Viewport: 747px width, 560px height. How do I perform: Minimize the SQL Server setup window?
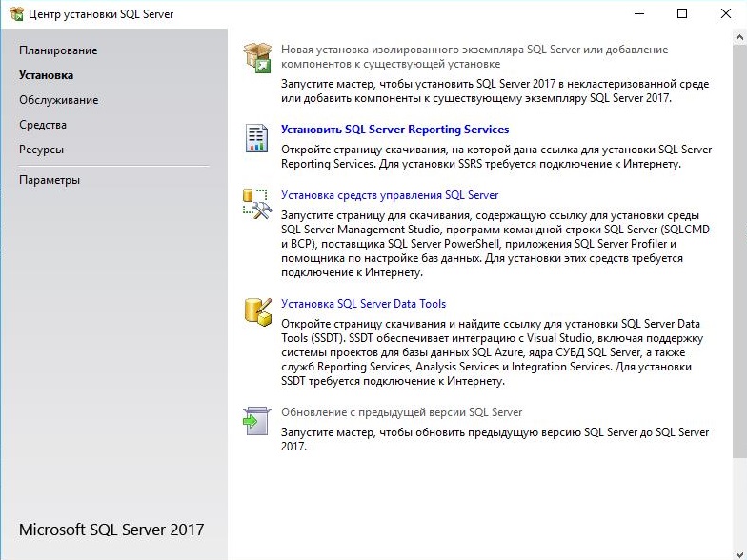tap(639, 13)
